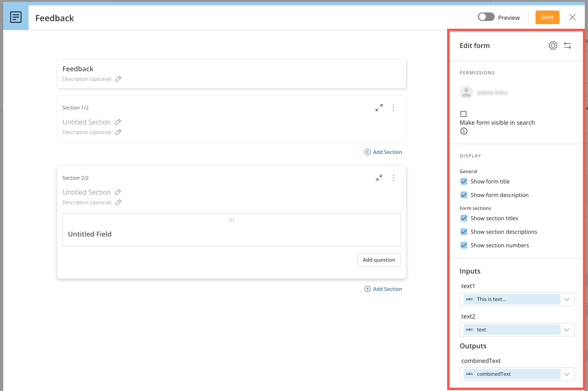Open Section 1/2 three-dot menu
The width and height of the screenshot is (588, 391).
click(x=393, y=108)
